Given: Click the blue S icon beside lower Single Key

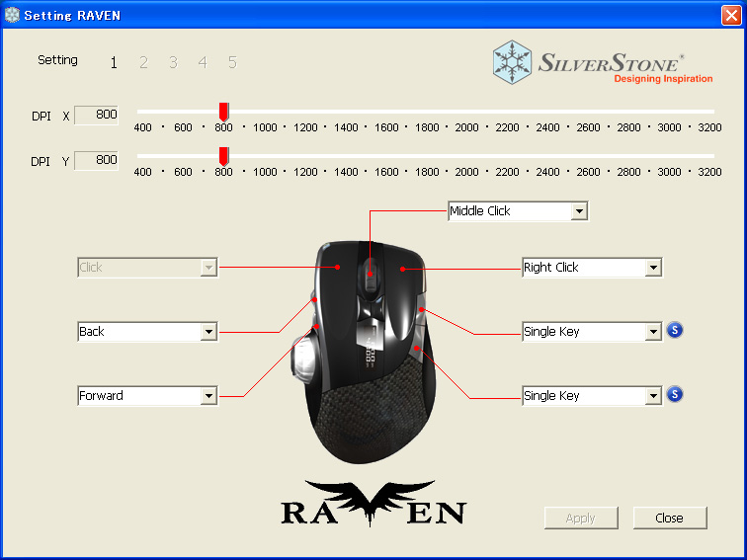Looking at the screenshot, I should click(x=675, y=394).
